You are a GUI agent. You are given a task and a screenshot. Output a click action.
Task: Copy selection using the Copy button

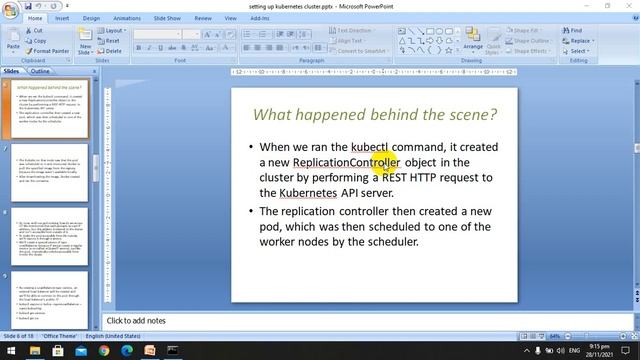tap(36, 41)
